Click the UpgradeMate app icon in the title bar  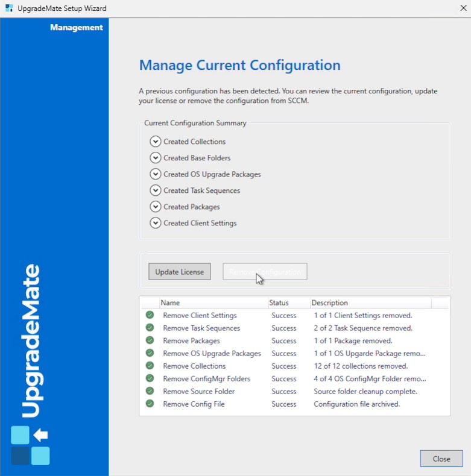click(x=9, y=8)
